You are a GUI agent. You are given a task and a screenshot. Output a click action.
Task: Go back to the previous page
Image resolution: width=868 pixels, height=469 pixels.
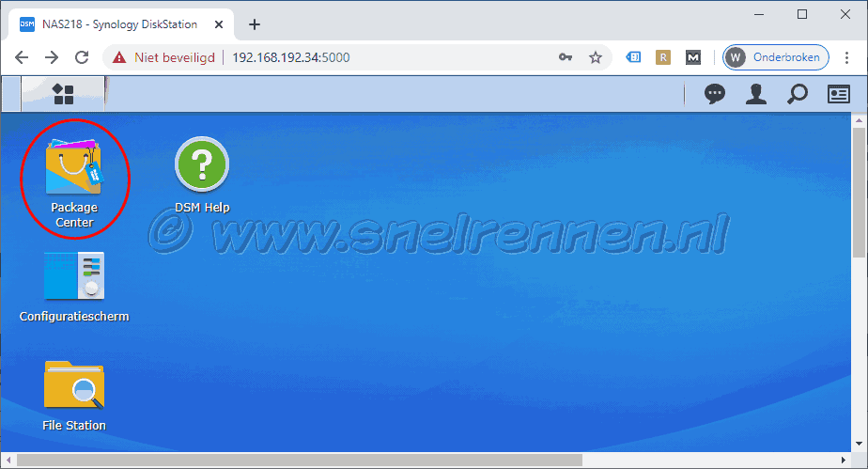21,57
